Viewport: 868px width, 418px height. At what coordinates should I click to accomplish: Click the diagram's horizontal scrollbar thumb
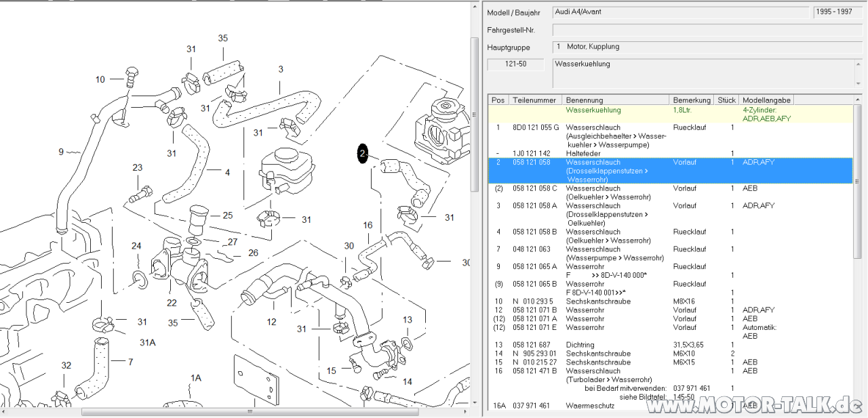click(250, 411)
